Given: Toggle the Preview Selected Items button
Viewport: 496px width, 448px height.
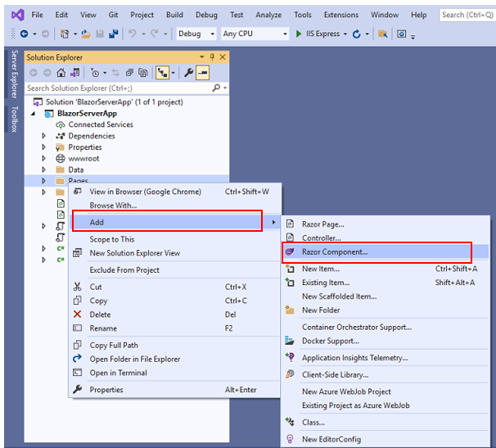Looking at the screenshot, I should coord(202,73).
